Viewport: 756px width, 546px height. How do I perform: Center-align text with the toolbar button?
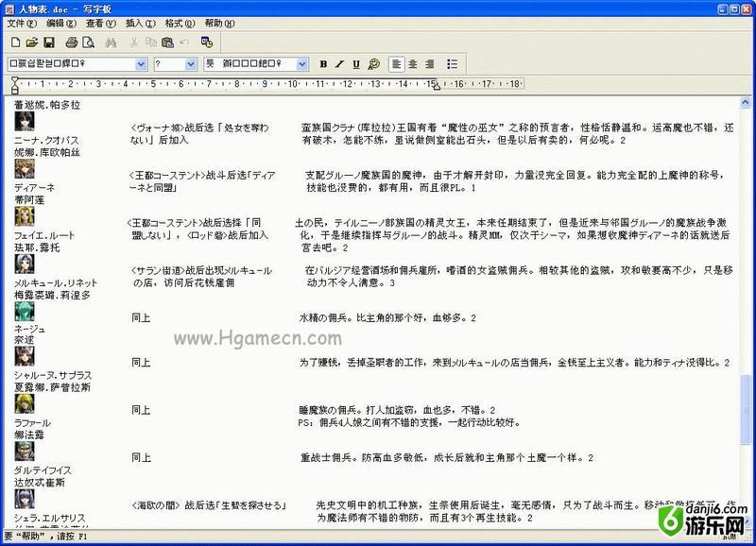click(413, 64)
